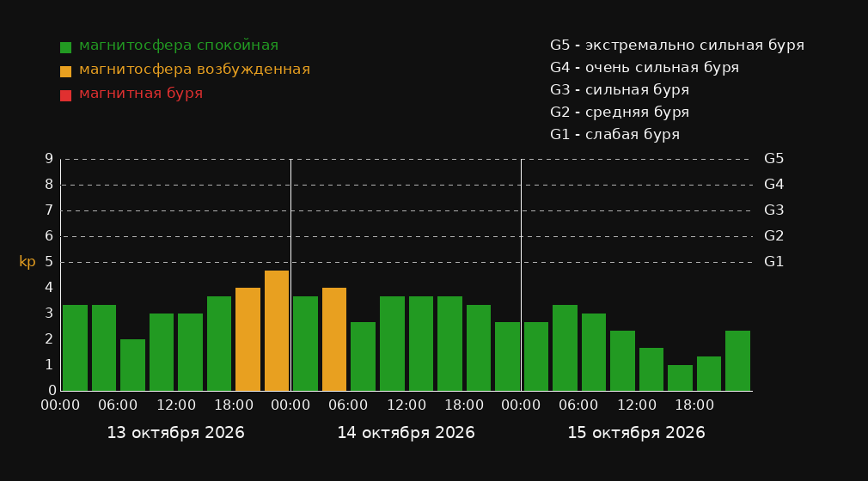Click the G4 label beside the kp 8 gridline
The width and height of the screenshot is (868, 481).
(773, 185)
